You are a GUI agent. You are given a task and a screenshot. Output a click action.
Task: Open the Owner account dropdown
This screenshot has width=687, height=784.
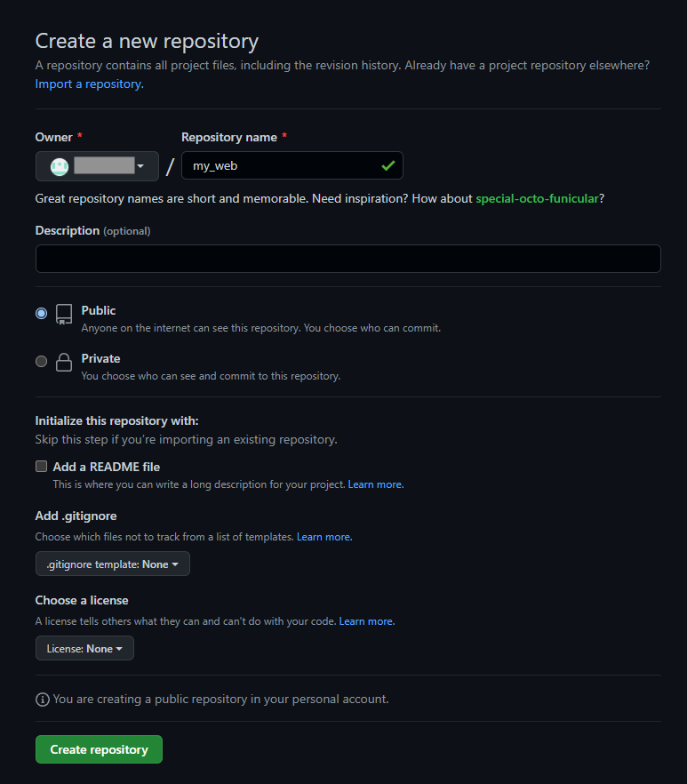[97, 166]
